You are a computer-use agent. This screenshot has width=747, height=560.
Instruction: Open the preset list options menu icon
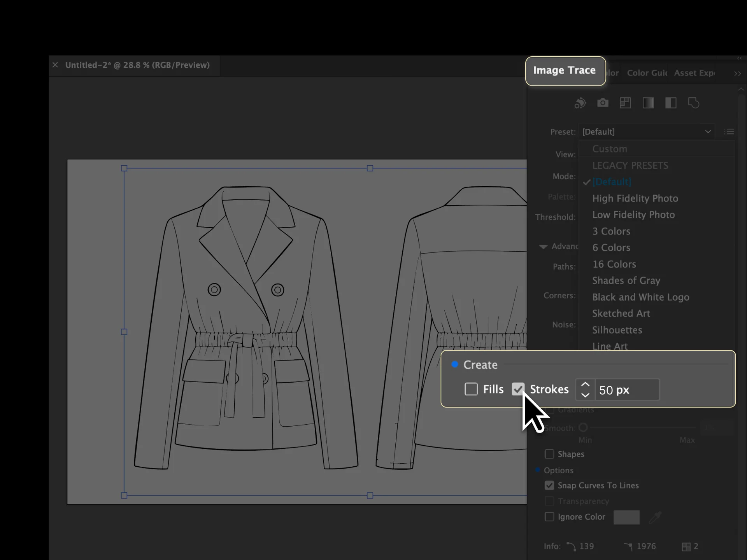pos(729,132)
